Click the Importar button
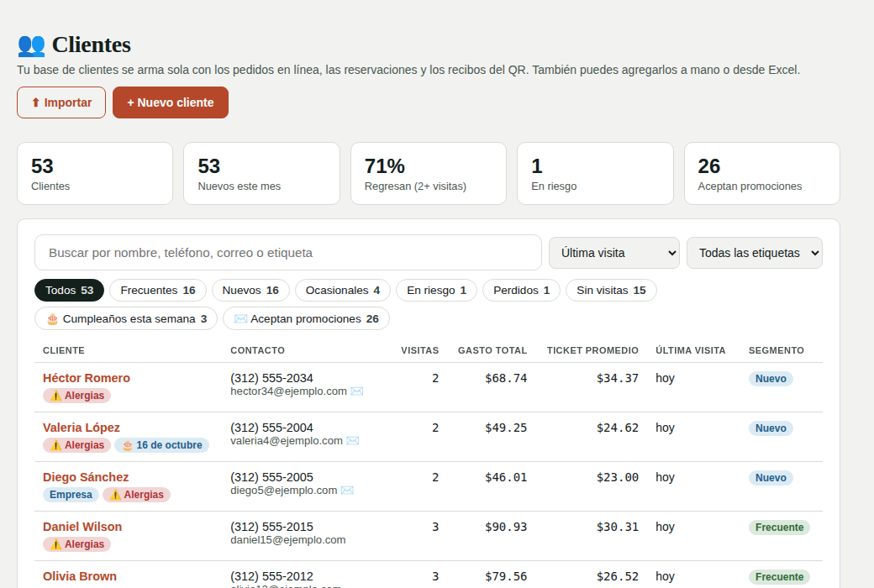Screen dimensions: 874x588 [x=61, y=102]
